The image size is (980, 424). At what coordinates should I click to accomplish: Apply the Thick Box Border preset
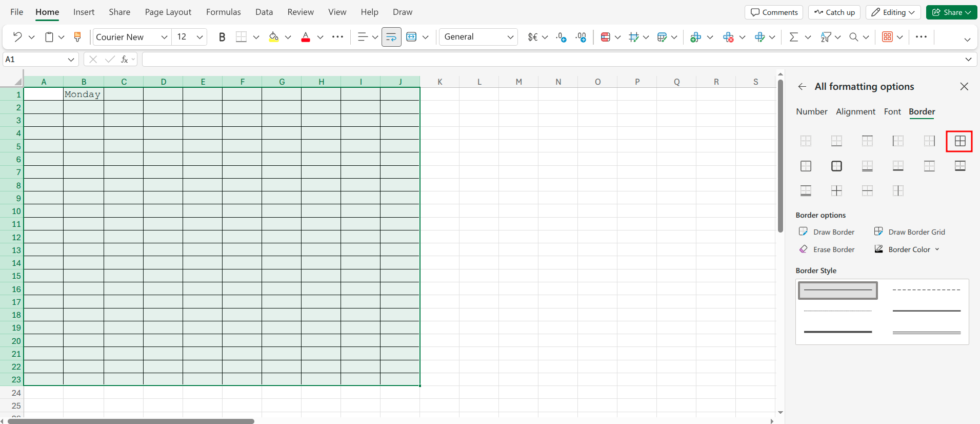click(837, 166)
